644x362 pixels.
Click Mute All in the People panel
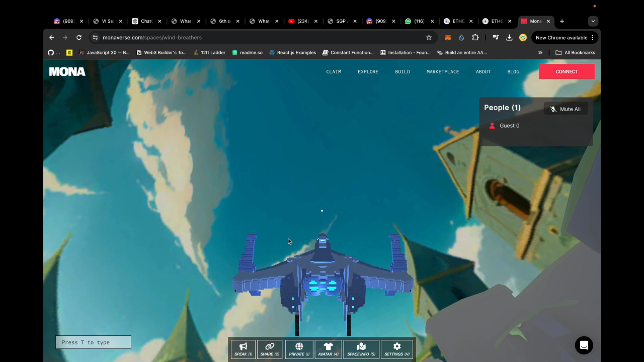pyautogui.click(x=566, y=109)
